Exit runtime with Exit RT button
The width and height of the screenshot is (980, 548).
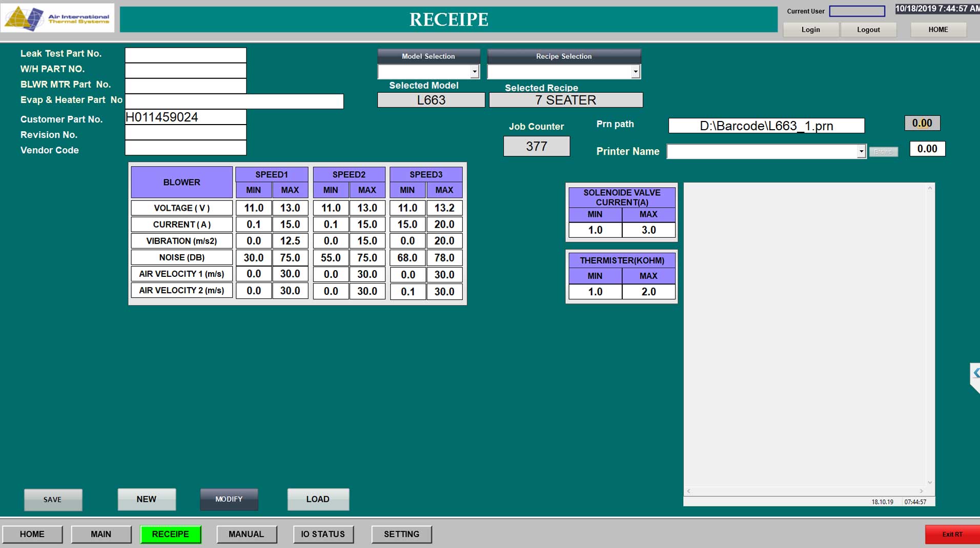point(952,534)
